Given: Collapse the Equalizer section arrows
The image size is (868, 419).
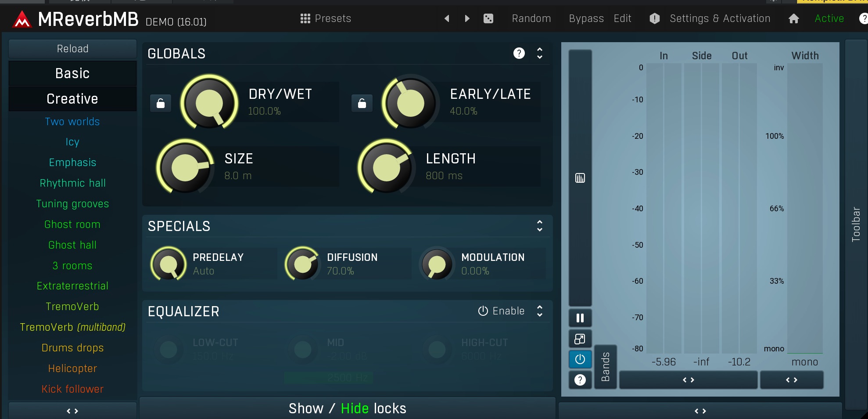Looking at the screenshot, I should point(540,311).
